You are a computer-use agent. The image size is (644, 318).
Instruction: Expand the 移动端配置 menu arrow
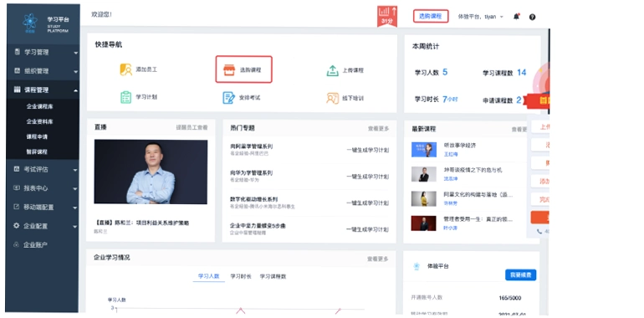[x=75, y=208]
